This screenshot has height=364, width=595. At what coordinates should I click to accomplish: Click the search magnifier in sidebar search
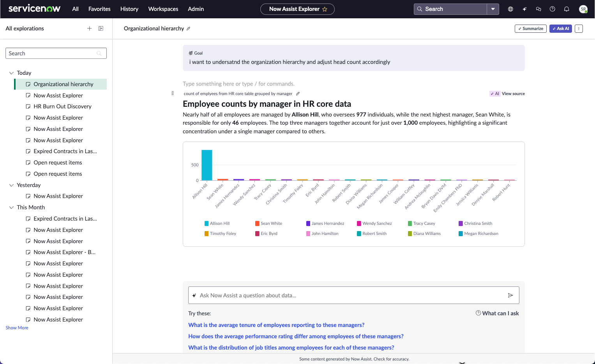[x=99, y=53]
